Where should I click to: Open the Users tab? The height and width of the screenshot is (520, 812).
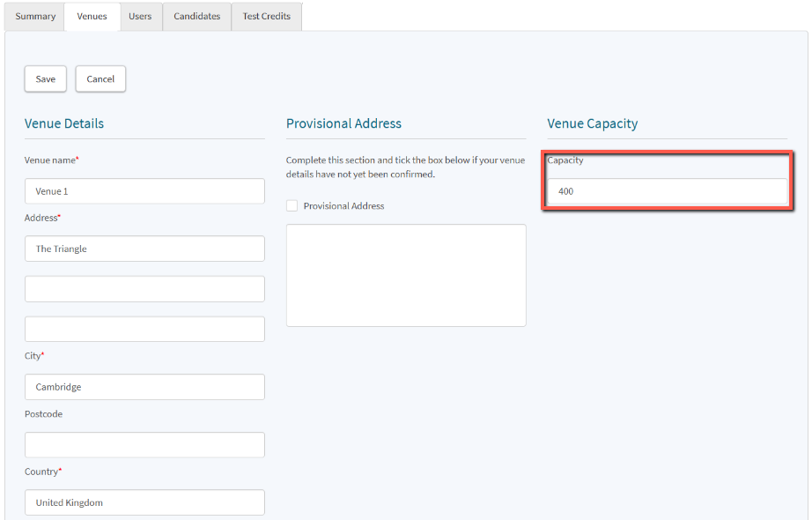[x=140, y=17]
